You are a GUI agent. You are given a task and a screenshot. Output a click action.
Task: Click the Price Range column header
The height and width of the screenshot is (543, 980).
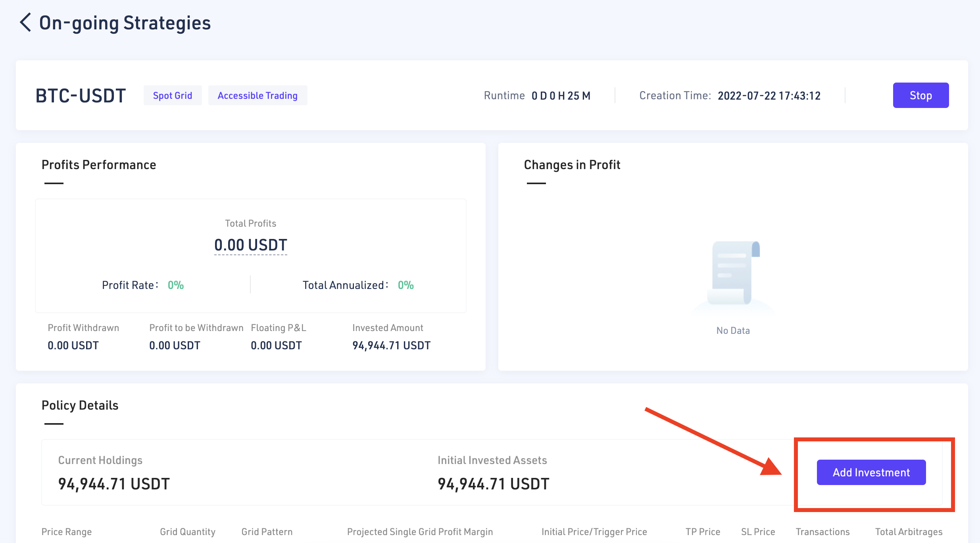click(67, 532)
